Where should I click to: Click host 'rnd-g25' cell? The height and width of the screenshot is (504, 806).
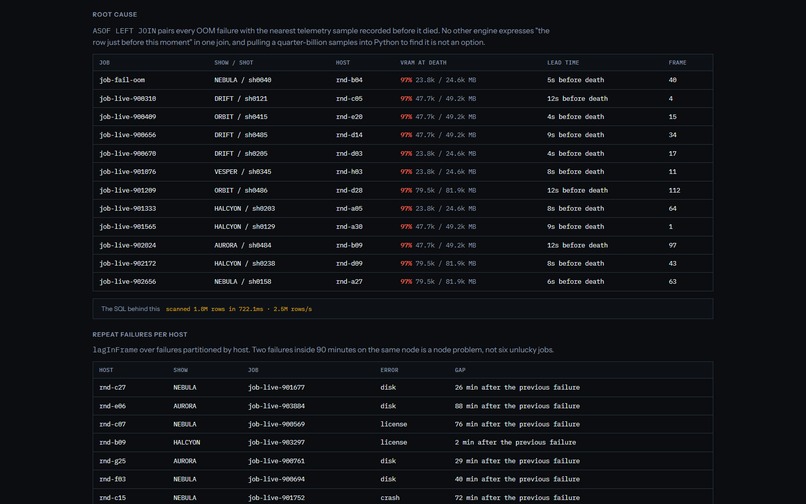(x=113, y=461)
